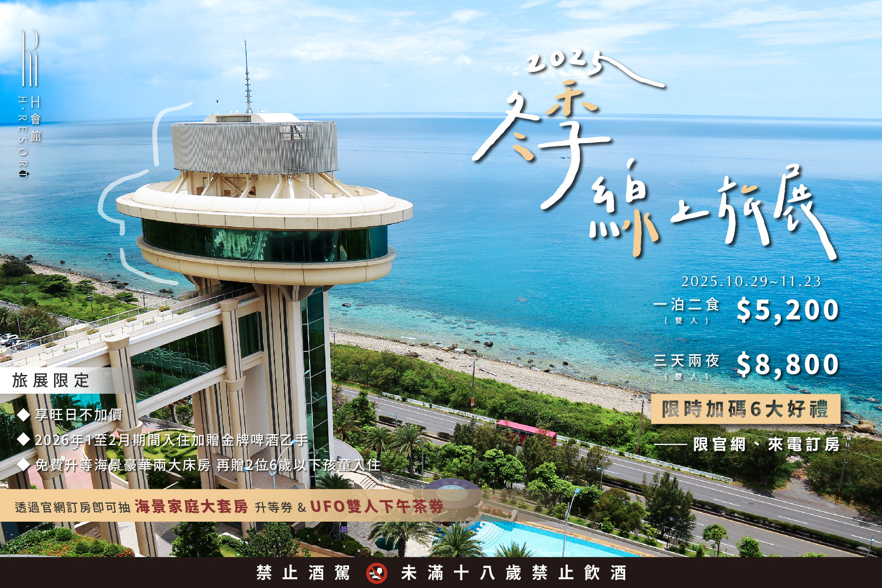Click the $5,200 price for 一泊二食
The height and width of the screenshot is (588, 882).
tap(787, 310)
